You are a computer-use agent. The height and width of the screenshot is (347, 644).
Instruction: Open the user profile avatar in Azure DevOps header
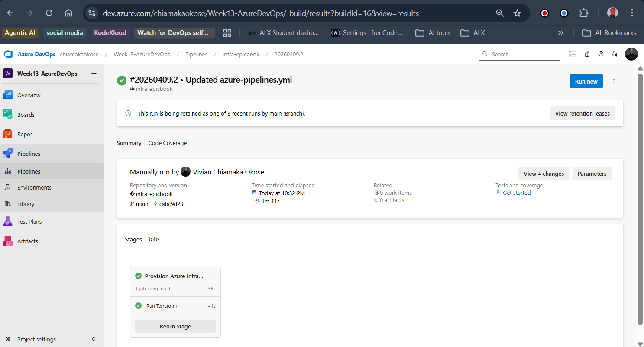pyautogui.click(x=631, y=54)
